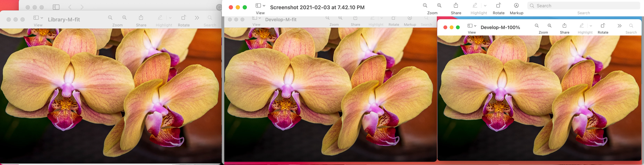Click search magnifier in Library-M-fit window

210,18
